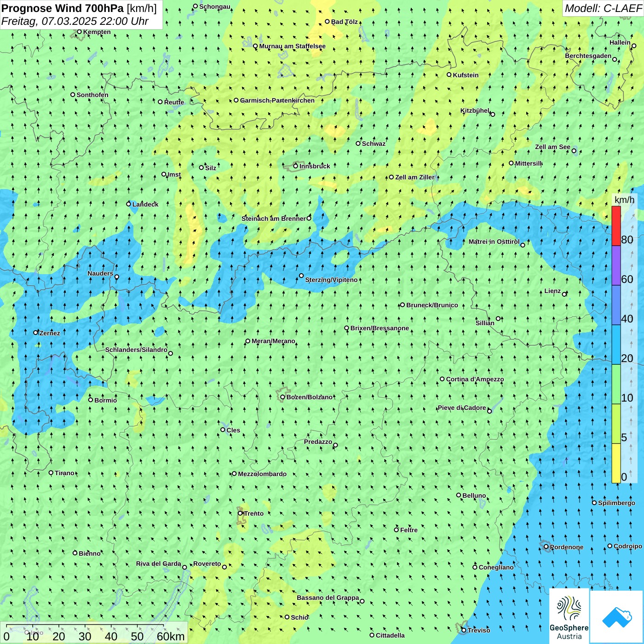This screenshot has width=644, height=644.
Task: Click the km/h legend heading
Action: (x=624, y=200)
